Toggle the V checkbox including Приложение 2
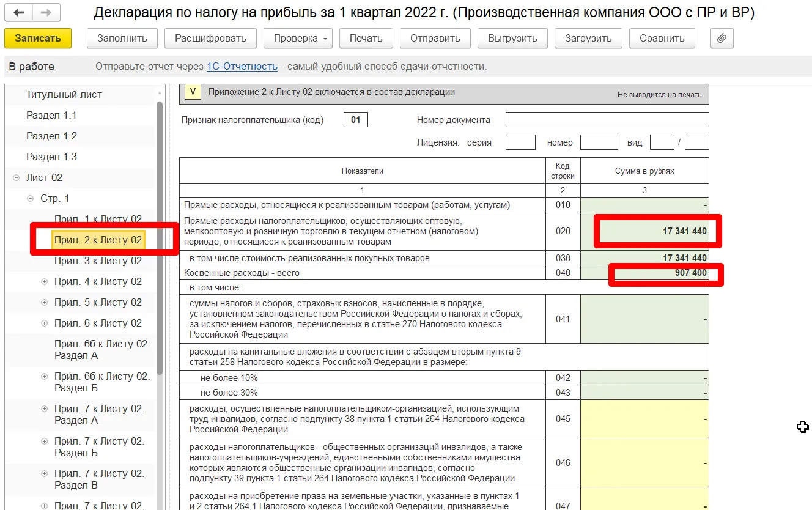The width and height of the screenshot is (812, 510). point(193,92)
